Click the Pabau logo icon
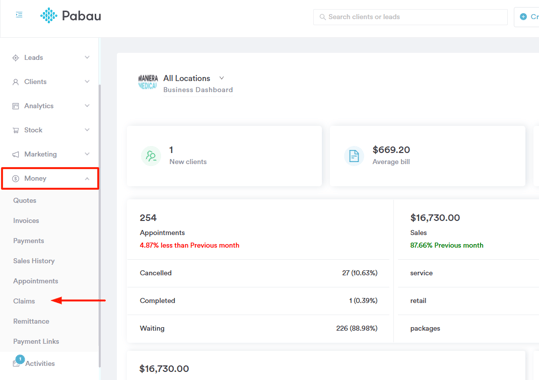The image size is (539, 380). coord(48,15)
